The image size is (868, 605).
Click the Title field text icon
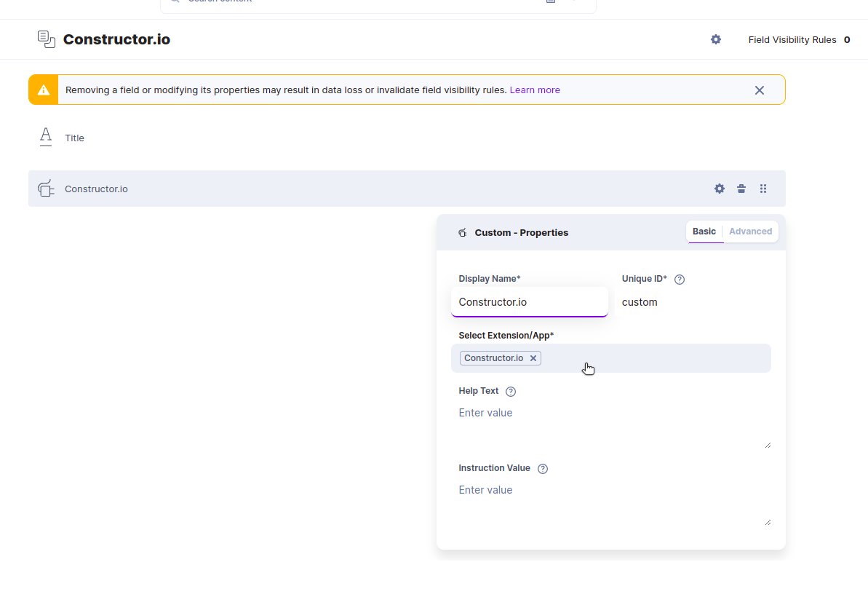click(x=46, y=137)
